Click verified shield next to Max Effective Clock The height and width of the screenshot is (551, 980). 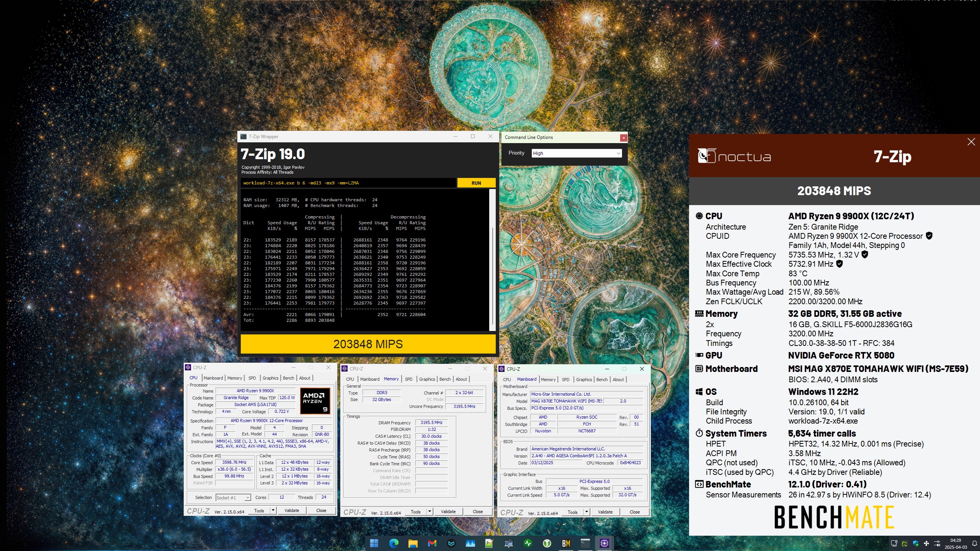[840, 264]
